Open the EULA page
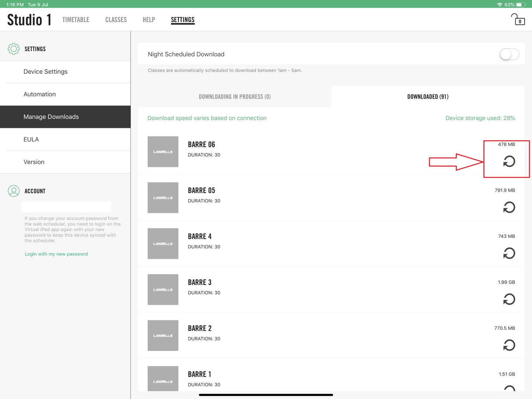532x399 pixels. coord(65,139)
